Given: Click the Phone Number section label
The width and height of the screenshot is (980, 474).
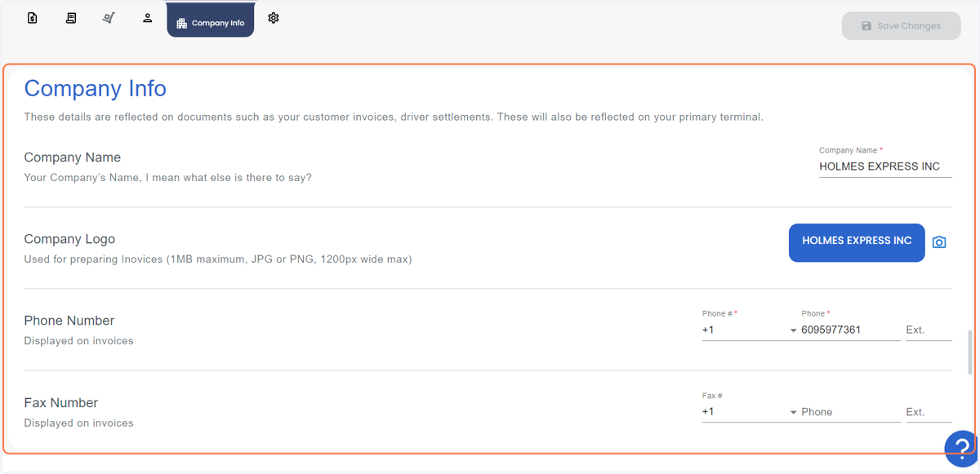Looking at the screenshot, I should (69, 321).
